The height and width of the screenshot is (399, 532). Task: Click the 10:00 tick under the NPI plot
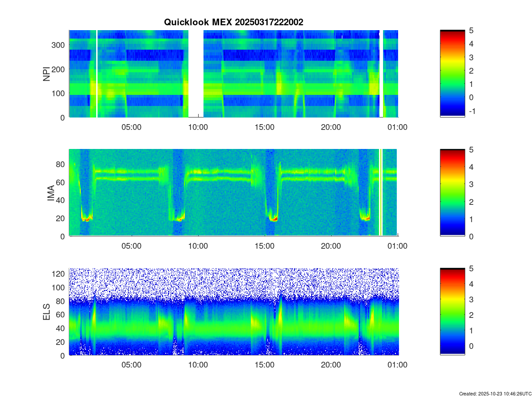[x=198, y=127]
